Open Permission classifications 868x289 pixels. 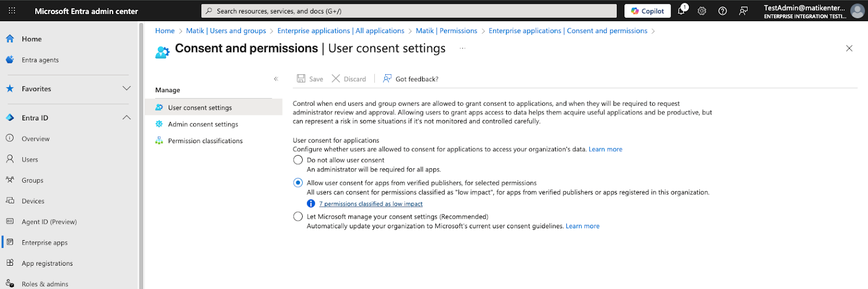point(205,141)
